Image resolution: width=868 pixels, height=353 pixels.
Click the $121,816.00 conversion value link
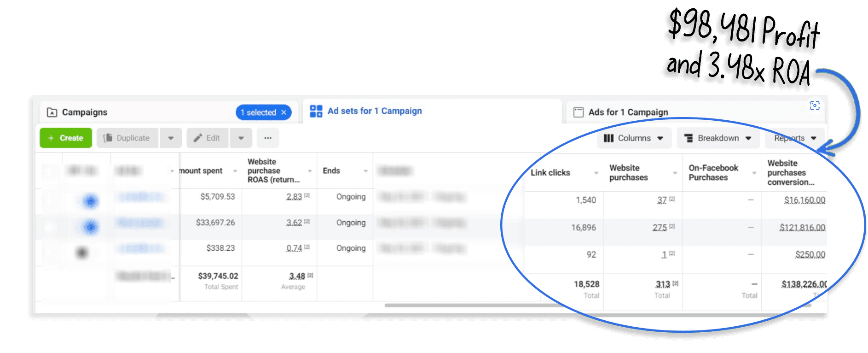click(x=802, y=228)
